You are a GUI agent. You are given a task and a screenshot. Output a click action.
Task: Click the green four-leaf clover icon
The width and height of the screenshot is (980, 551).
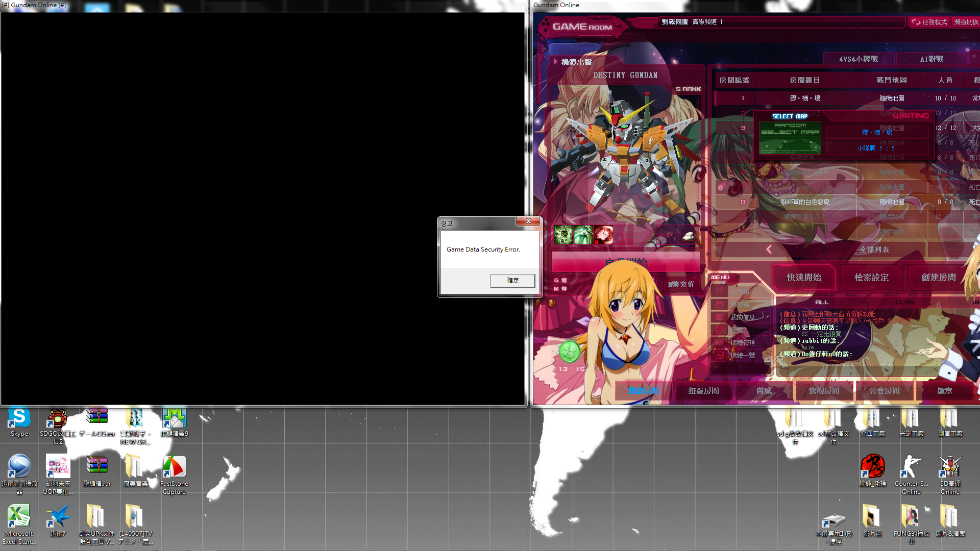click(x=569, y=351)
